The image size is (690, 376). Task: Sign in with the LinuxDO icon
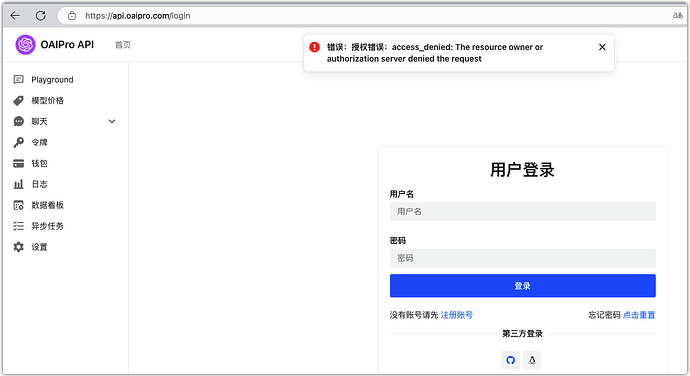pos(532,360)
